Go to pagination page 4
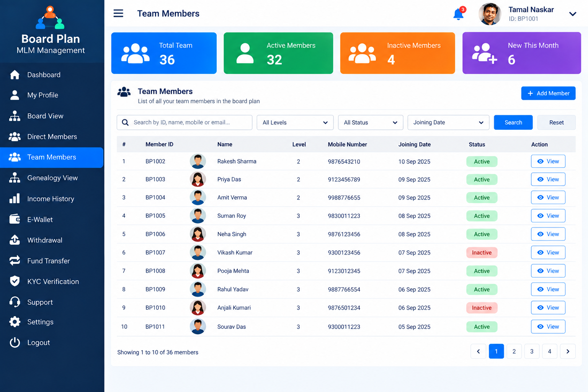This screenshot has height=392, width=588. tap(549, 351)
